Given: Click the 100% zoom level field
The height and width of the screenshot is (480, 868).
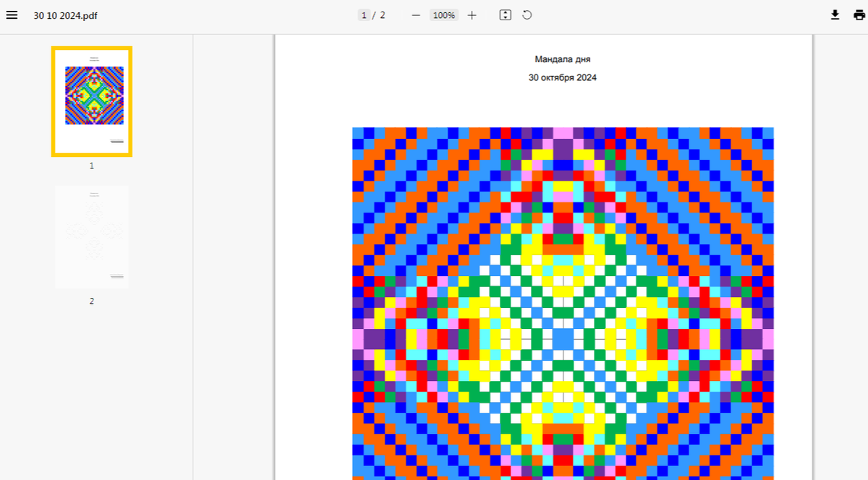Looking at the screenshot, I should [x=444, y=15].
